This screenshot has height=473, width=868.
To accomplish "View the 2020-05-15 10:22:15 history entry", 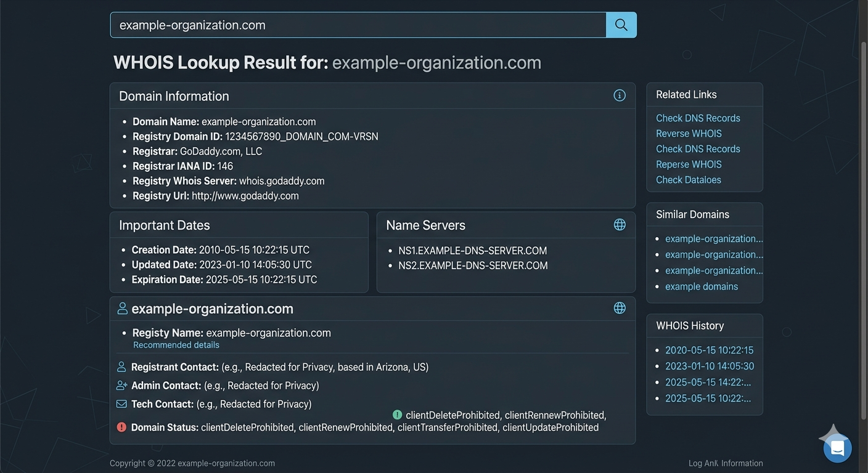I will (709, 350).
